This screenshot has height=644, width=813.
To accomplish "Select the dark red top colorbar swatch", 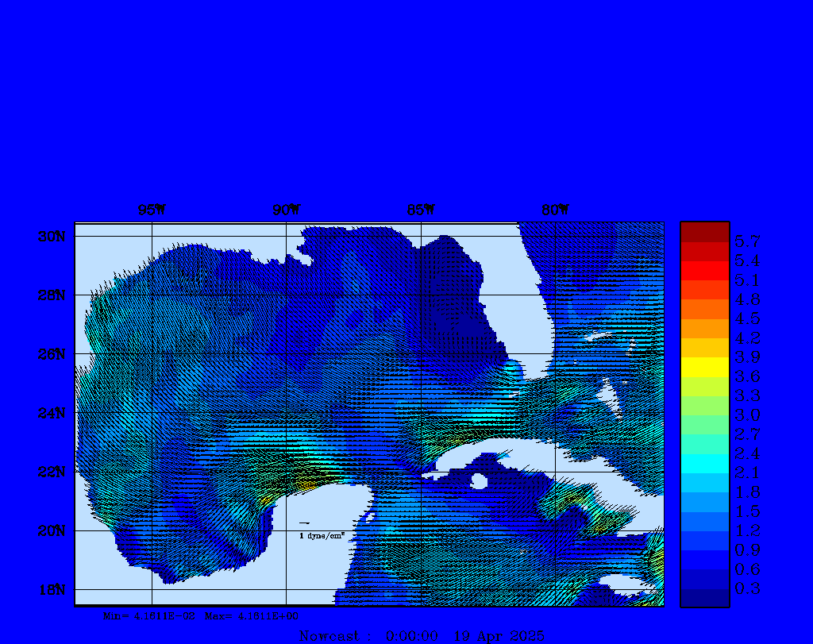I will point(704,231).
